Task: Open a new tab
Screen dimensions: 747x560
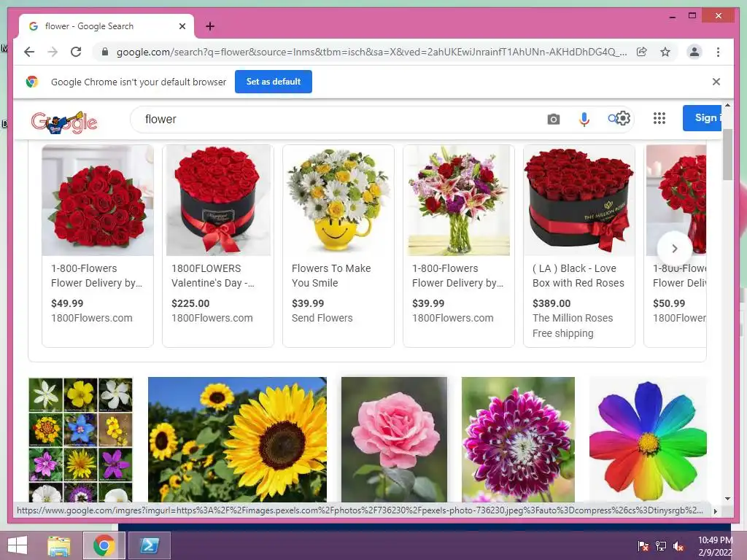Action: 209,26
